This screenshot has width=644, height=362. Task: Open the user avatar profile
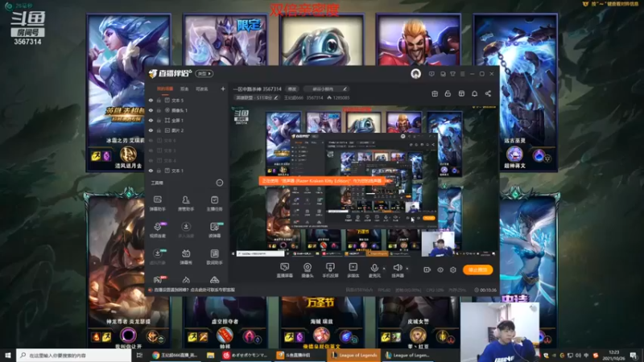click(x=415, y=74)
